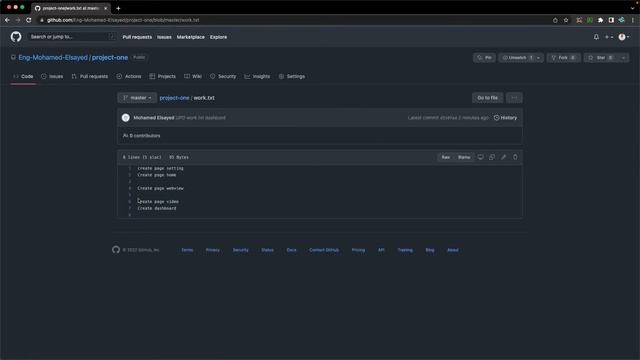Open the repository Settings tab
Image resolution: width=640 pixels, height=360 pixels.
tap(292, 76)
